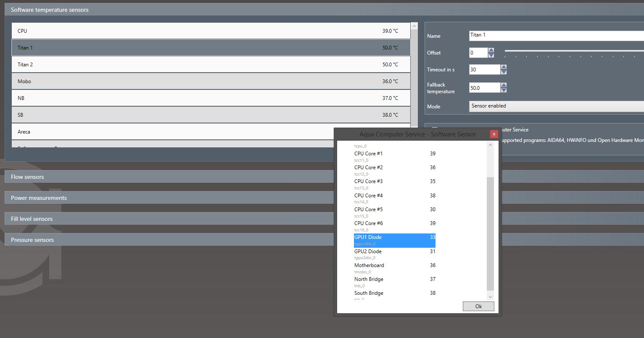Click Timeout up arrow spinner
The height and width of the screenshot is (338, 644).
(504, 67)
